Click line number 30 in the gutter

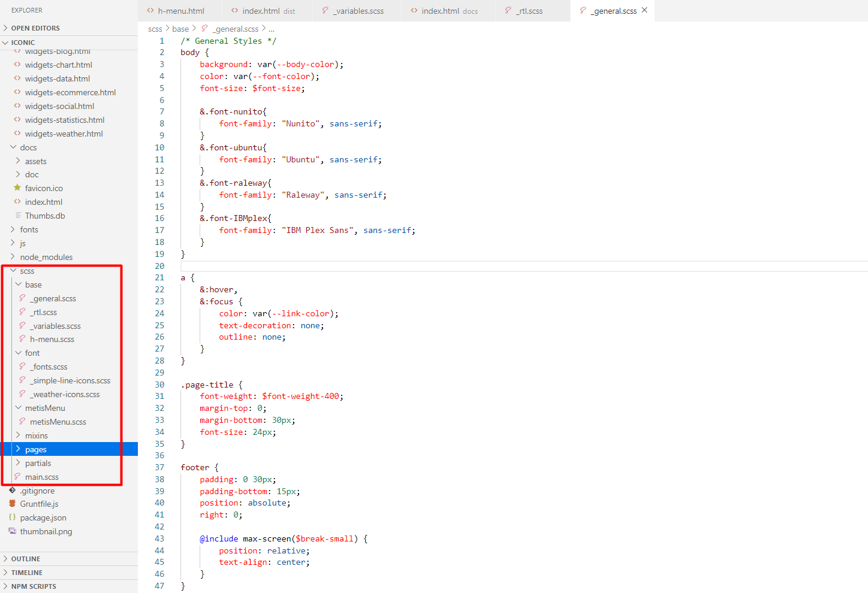[x=159, y=385]
